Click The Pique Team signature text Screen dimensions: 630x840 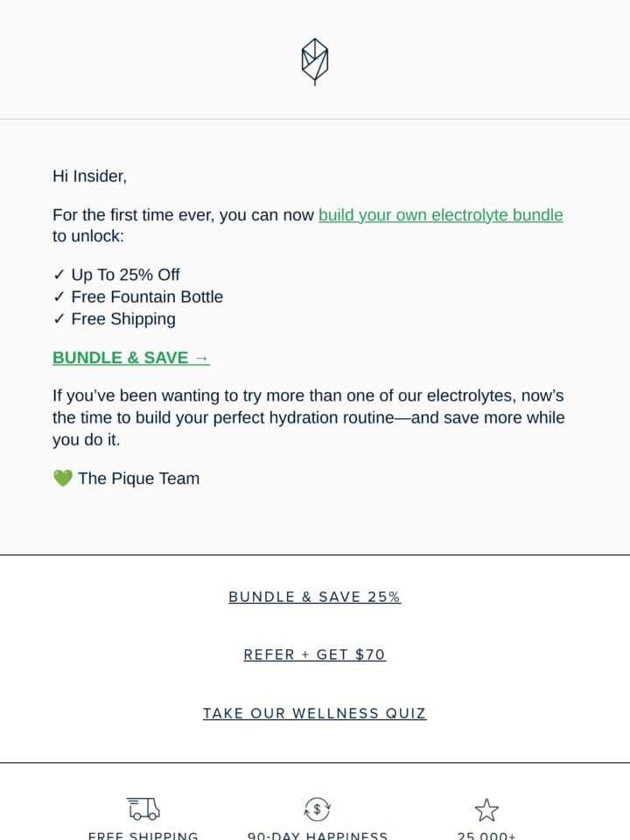click(x=139, y=478)
